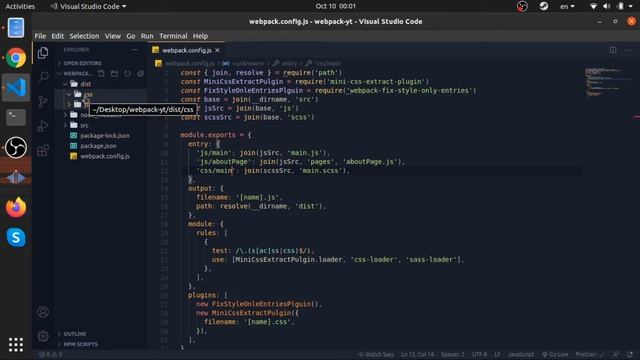Image resolution: width=640 pixels, height=360 pixels.
Task: Launch Google Chrome from the dock
Action: pyautogui.click(x=16, y=58)
